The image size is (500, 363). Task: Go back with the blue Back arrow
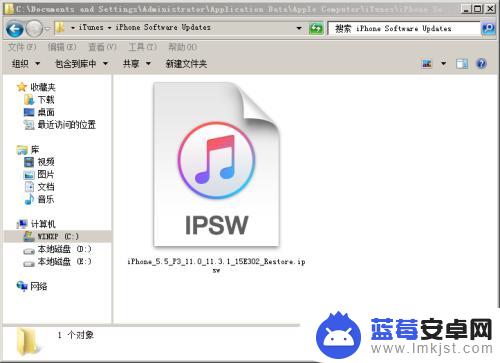point(15,29)
